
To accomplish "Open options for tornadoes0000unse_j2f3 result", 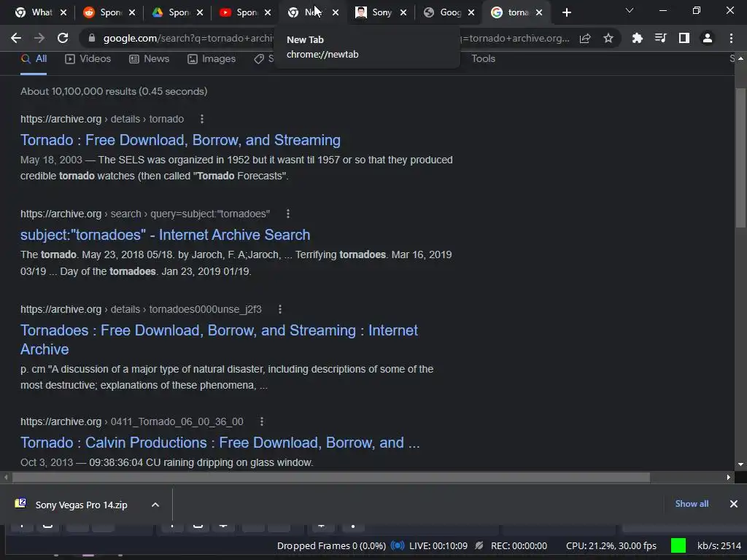I will (280, 309).
